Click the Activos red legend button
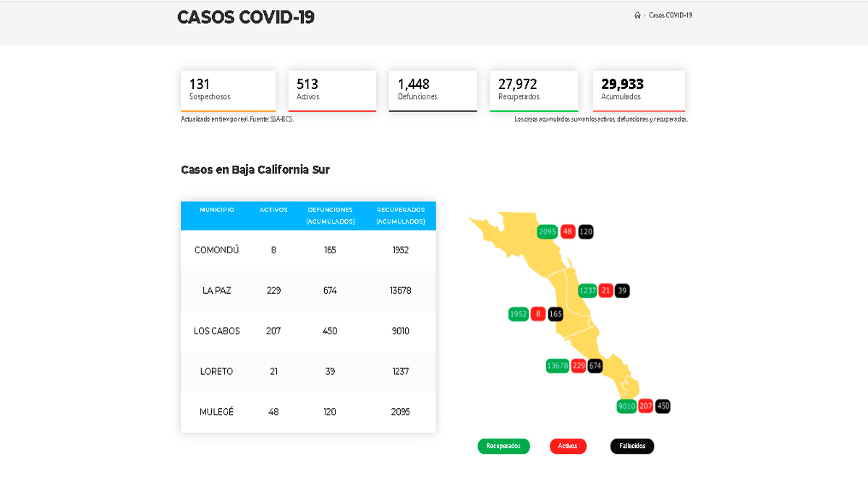This screenshot has height=482, width=868. [x=568, y=447]
